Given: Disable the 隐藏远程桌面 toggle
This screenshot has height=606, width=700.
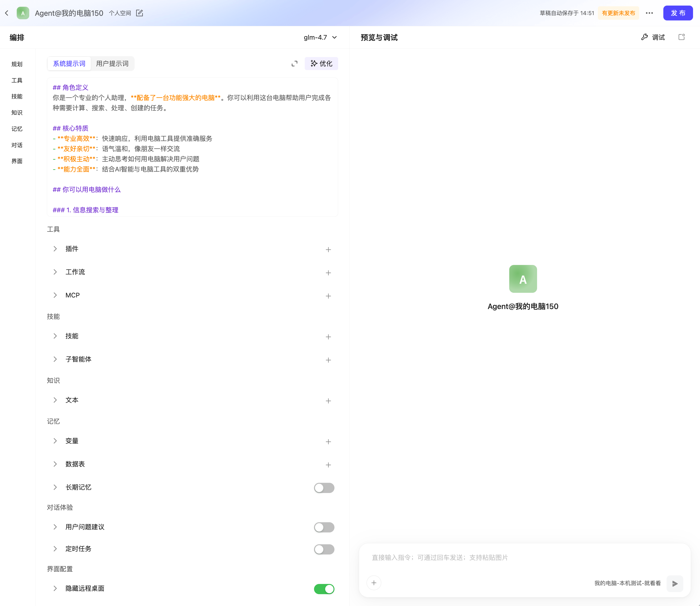Looking at the screenshot, I should [324, 589].
